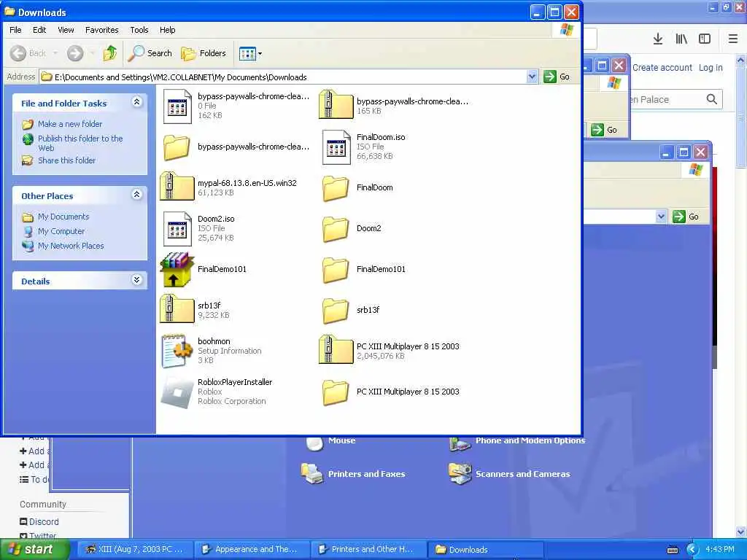Click Create account link in browser
Image resolution: width=747 pixels, height=560 pixels.
(662, 68)
